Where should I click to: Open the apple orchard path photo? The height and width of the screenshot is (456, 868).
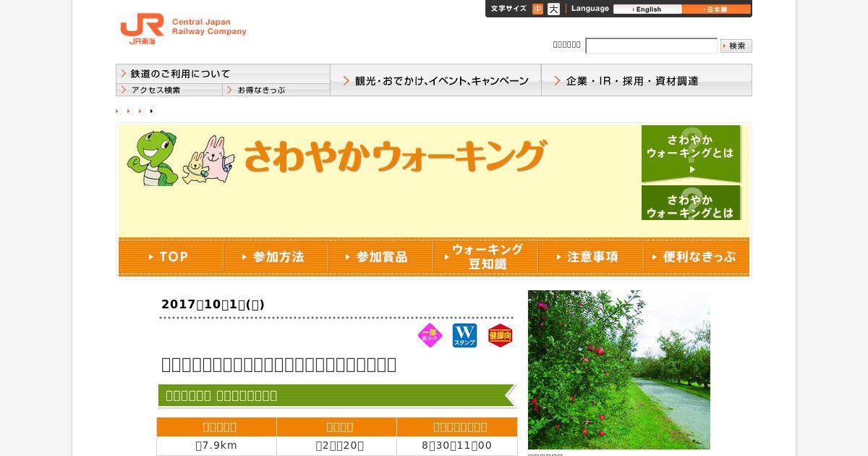coord(619,370)
